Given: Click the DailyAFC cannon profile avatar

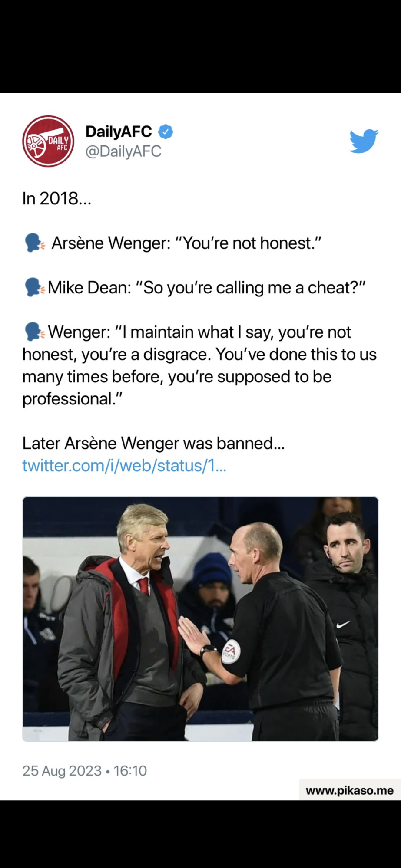Looking at the screenshot, I should pos(48,141).
